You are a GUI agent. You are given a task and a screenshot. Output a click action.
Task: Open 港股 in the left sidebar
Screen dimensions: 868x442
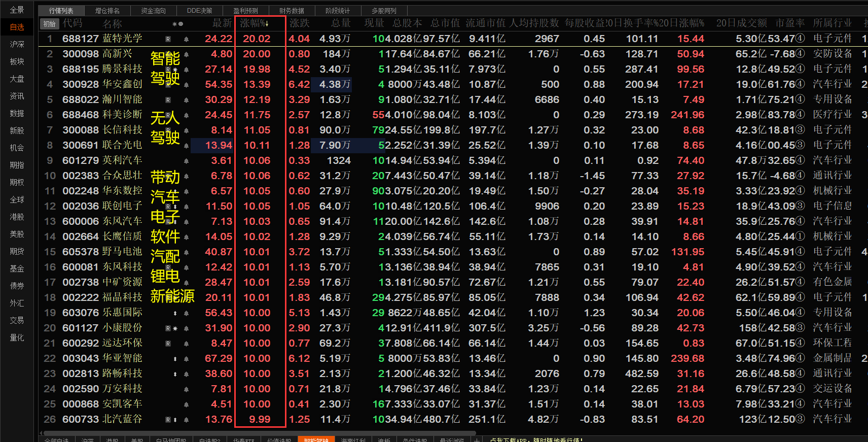tap(17, 217)
